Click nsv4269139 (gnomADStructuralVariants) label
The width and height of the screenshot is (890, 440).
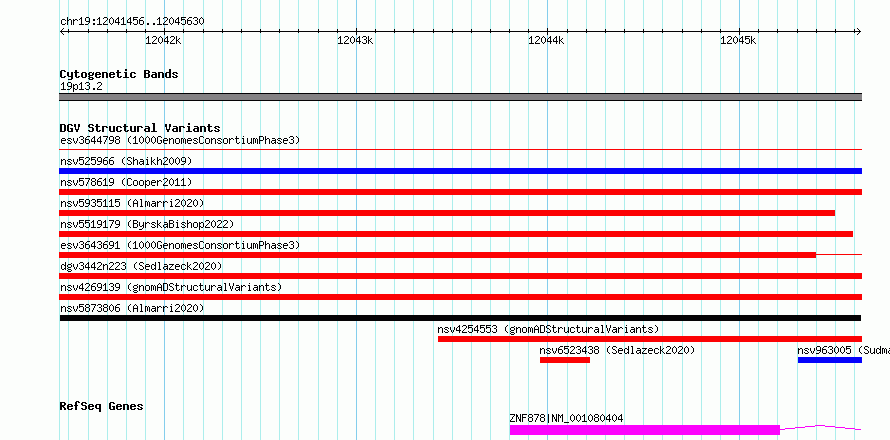(x=171, y=287)
